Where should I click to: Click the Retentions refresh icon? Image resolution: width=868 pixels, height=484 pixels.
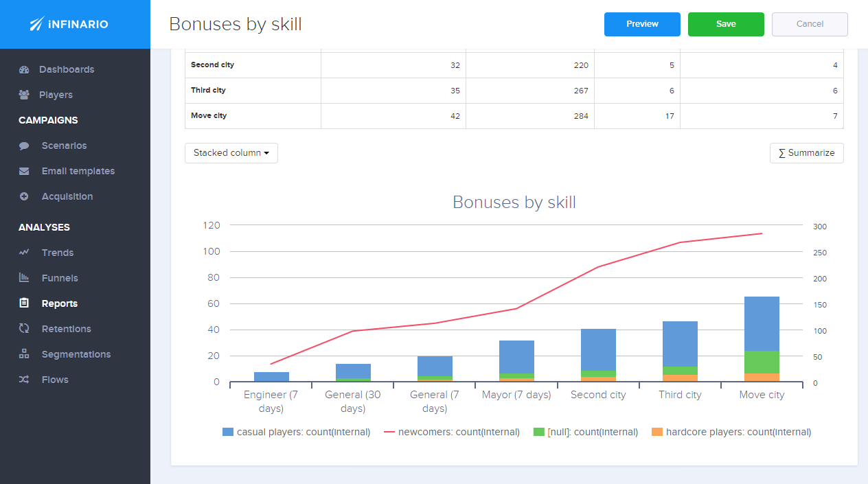click(x=25, y=329)
